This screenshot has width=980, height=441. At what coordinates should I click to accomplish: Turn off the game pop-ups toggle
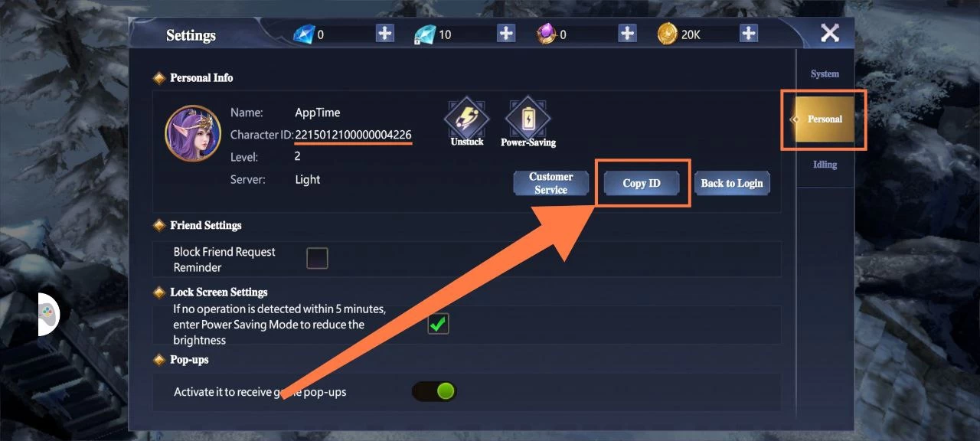point(435,392)
